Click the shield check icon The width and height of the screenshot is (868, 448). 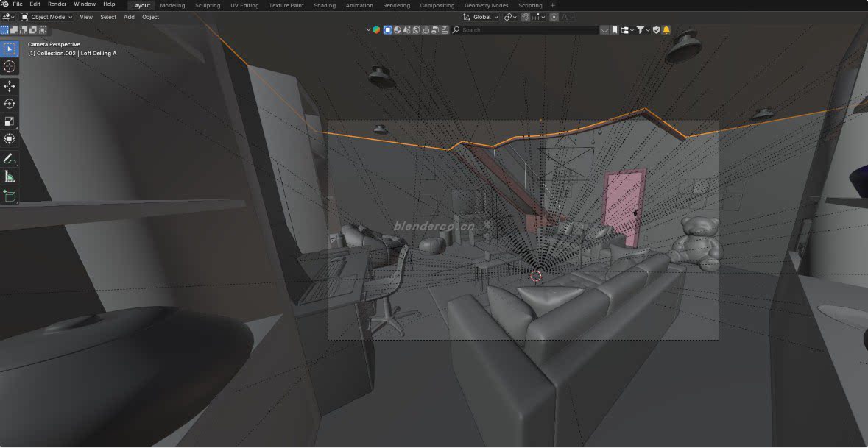pos(656,30)
